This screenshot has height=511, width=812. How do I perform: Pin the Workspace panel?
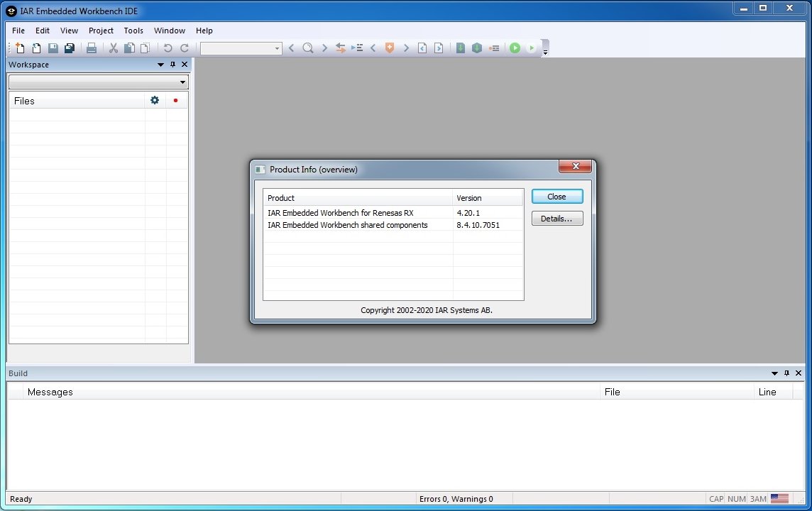[x=172, y=65]
